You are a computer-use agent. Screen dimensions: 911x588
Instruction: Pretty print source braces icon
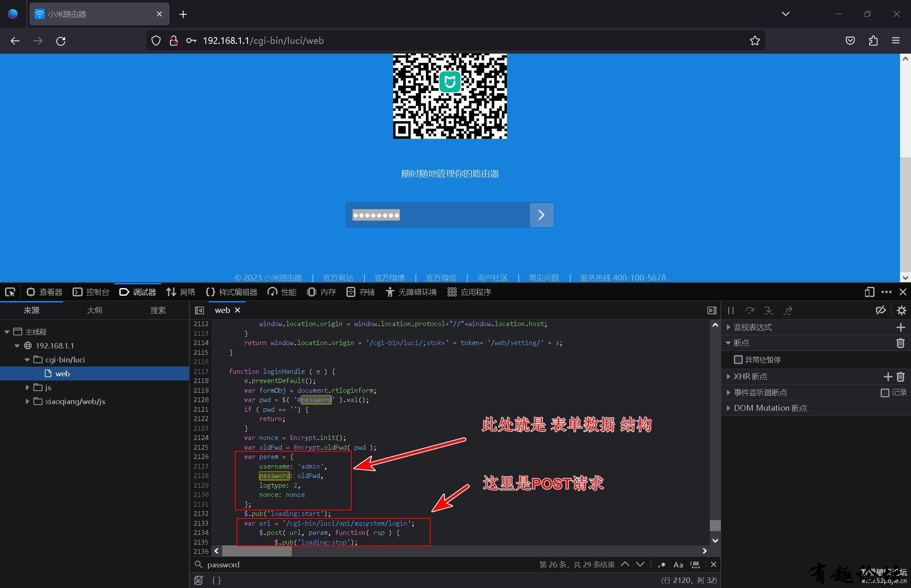216,580
